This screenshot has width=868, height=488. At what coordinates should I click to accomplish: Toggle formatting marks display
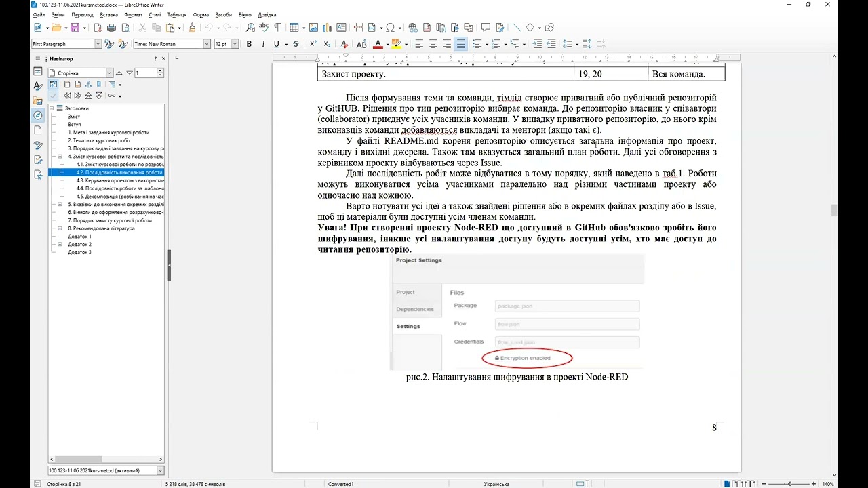[x=277, y=28]
